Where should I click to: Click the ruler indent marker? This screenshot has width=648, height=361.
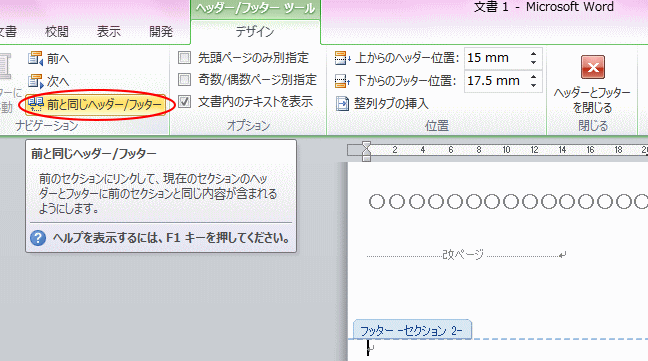366,151
